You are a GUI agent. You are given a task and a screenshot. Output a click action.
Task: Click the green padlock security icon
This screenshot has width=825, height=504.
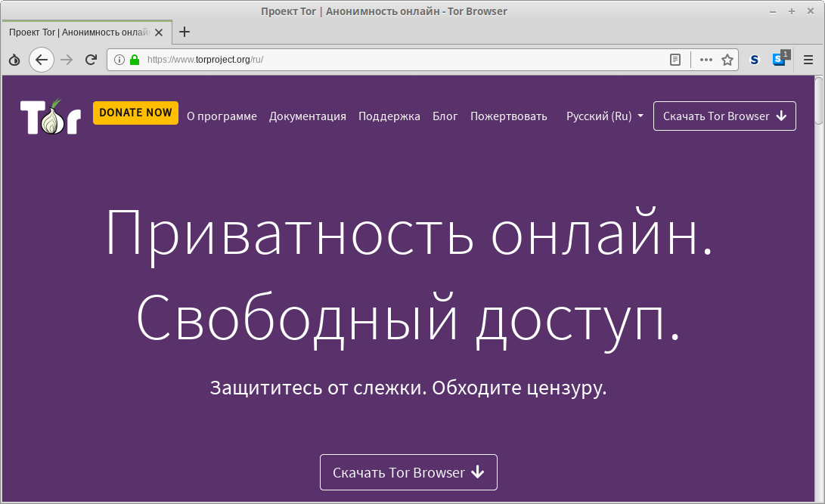135,60
